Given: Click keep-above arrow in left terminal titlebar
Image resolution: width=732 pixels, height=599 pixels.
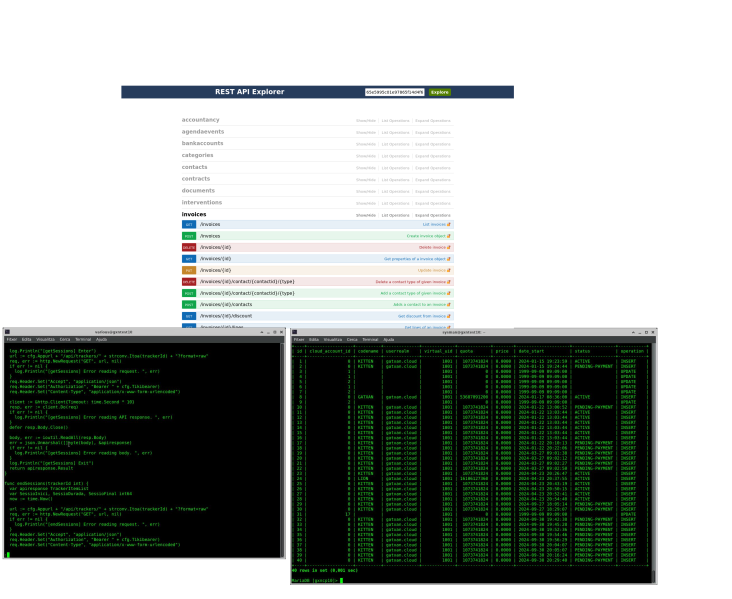Looking at the screenshot, I should pos(261,332).
